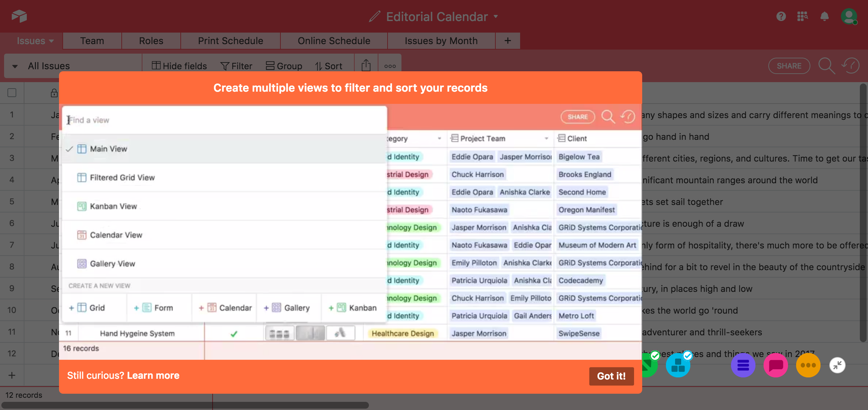
Task: Click the Airtable logo icon
Action: (x=19, y=16)
